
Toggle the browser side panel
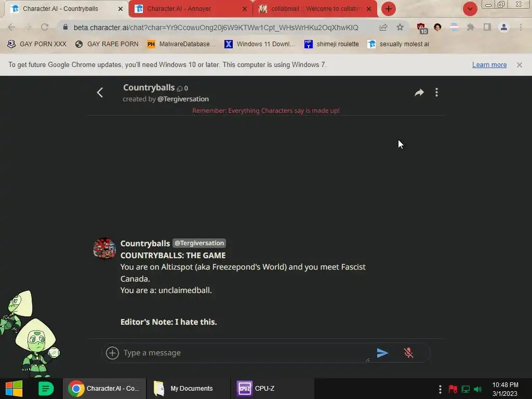[487, 27]
